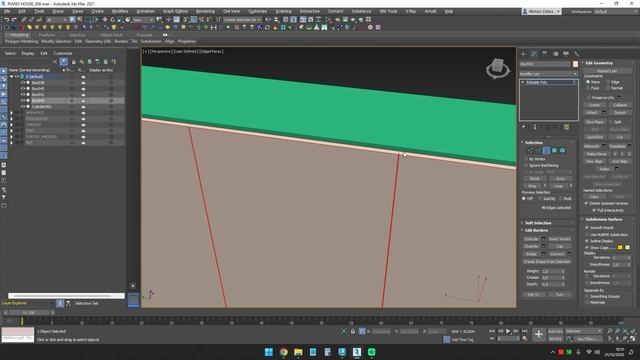The image size is (640, 360).
Task: Toggle the Full Interactivity checkbox
Action: pos(594,210)
